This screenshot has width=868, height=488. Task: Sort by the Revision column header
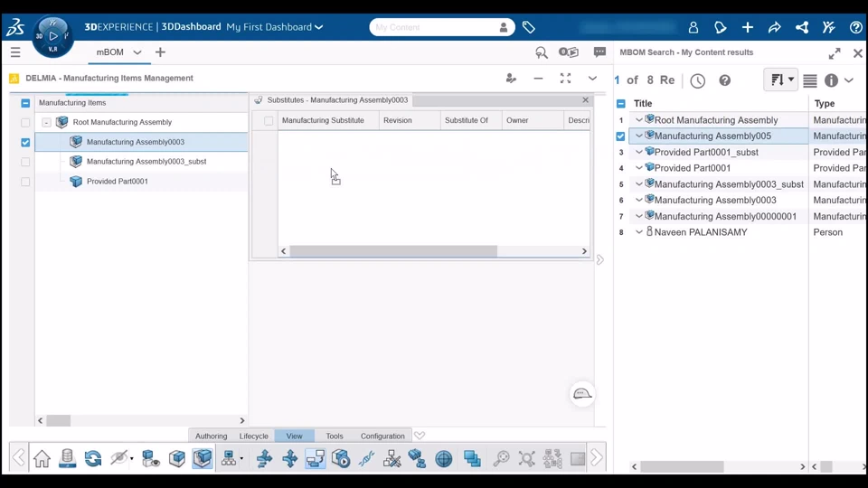[398, 120]
